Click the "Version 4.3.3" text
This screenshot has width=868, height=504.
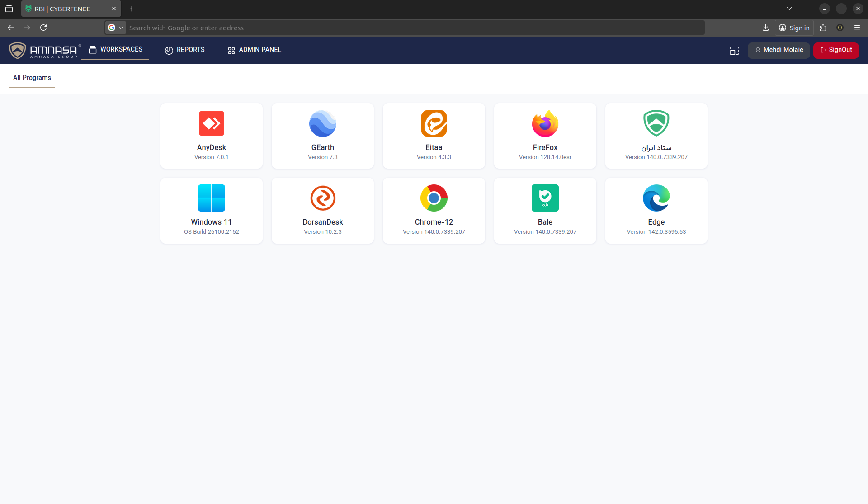[434, 157]
